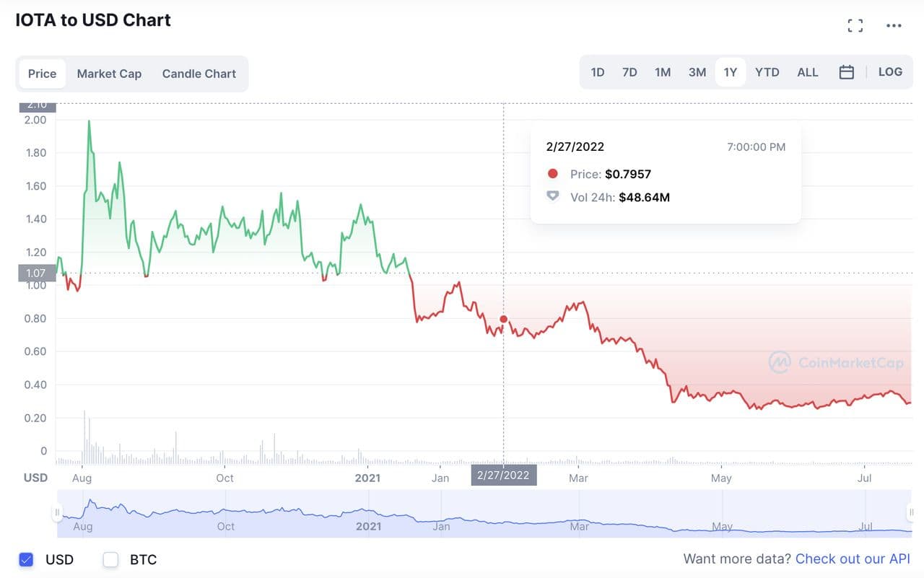Switch to the Market Cap tab
Screen dimensions: 924x578
109,74
